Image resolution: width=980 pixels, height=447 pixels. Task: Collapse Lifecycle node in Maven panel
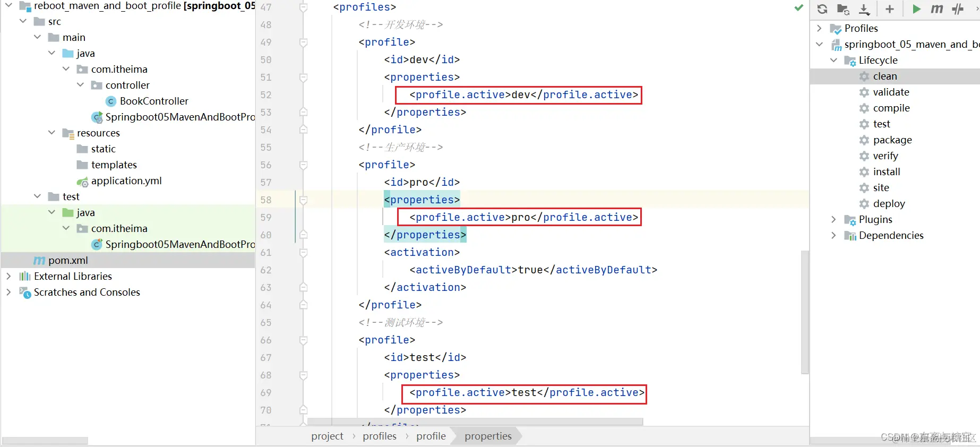(833, 60)
